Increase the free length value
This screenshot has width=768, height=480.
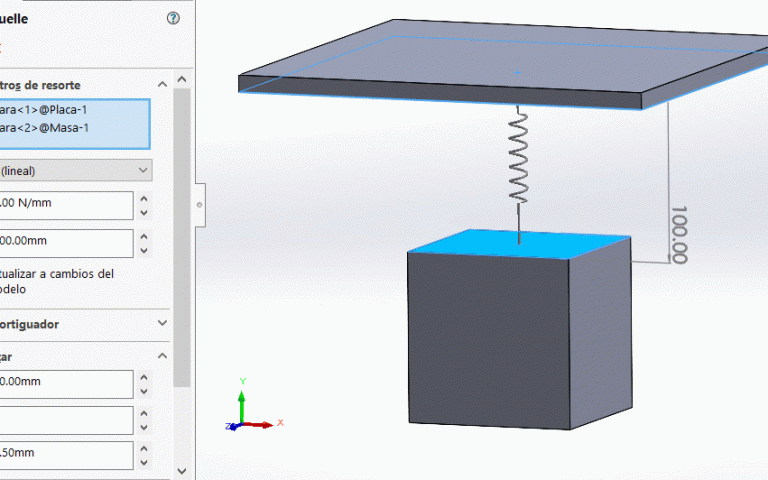click(144, 236)
